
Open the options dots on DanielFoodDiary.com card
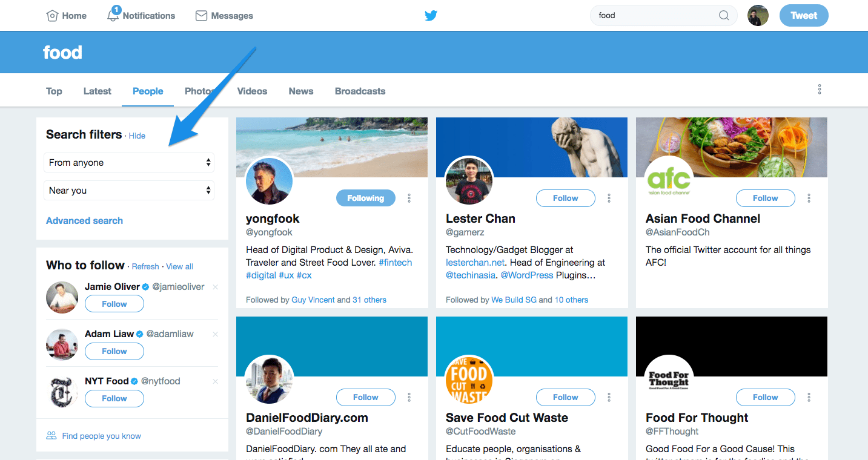point(409,397)
